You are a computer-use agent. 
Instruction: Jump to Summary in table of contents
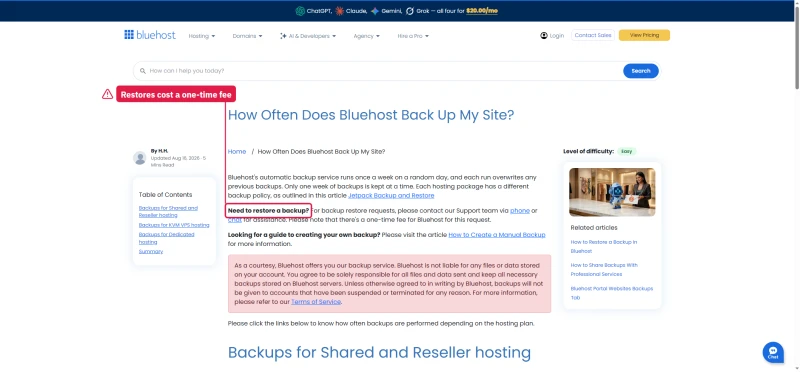[x=151, y=252]
